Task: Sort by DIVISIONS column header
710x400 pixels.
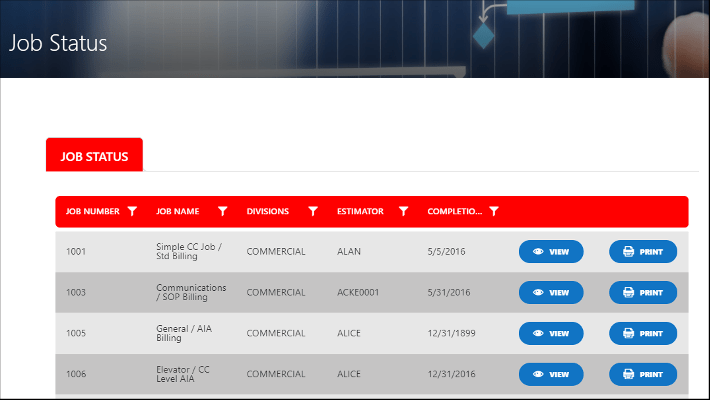Action: pyautogui.click(x=268, y=212)
